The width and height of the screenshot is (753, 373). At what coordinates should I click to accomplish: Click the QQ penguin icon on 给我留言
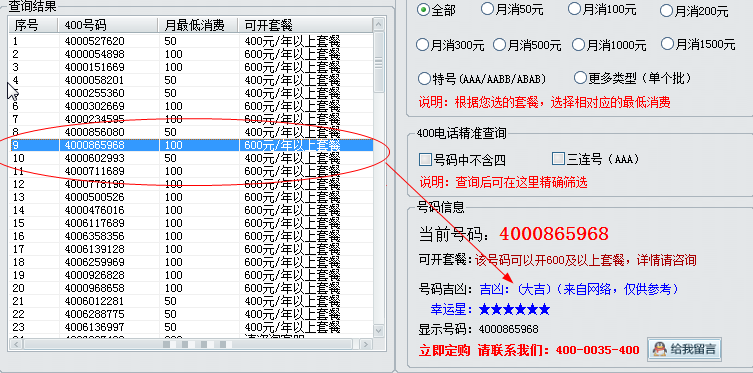pos(660,349)
